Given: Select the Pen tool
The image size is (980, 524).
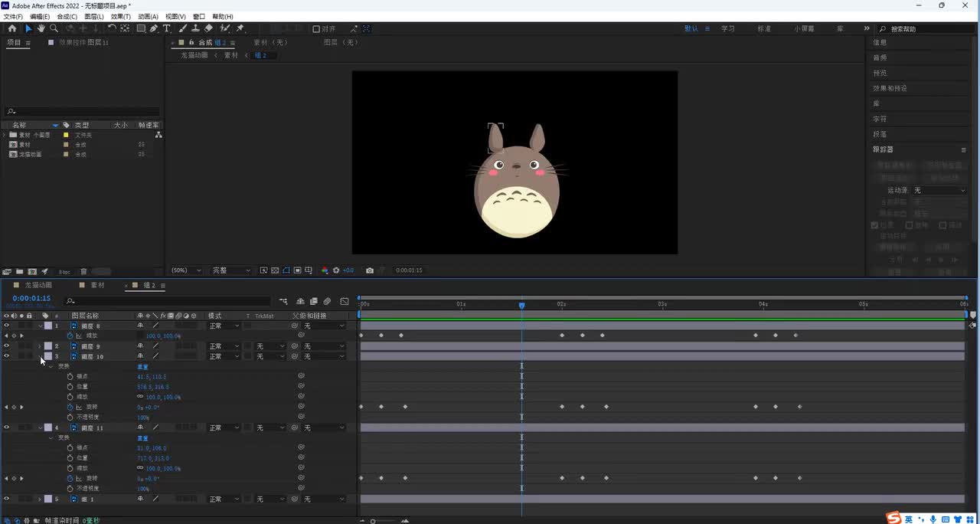Looking at the screenshot, I should coord(154,28).
